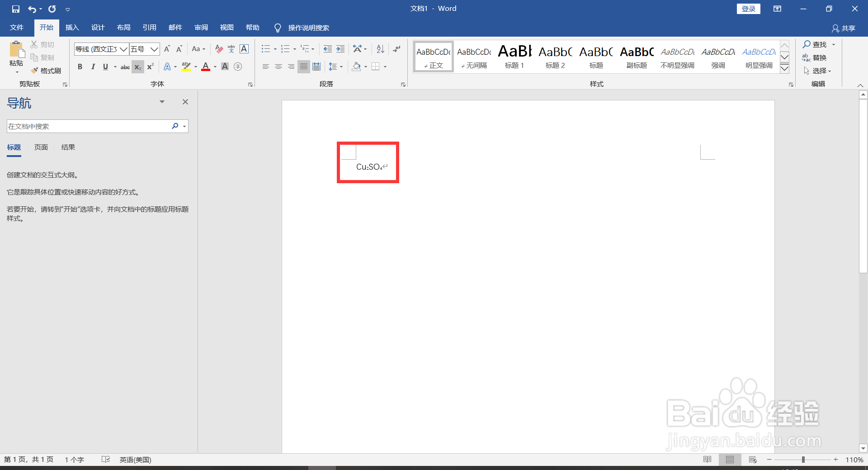Apply red font color swatch
The image size is (868, 470).
pyautogui.click(x=206, y=66)
